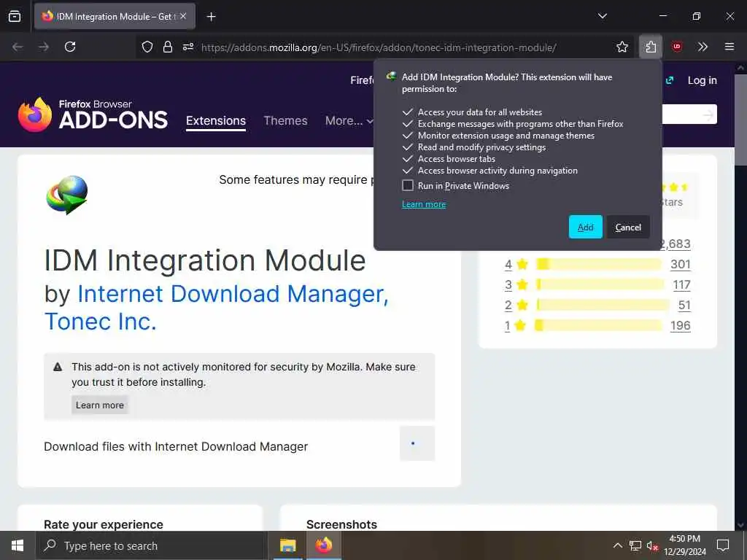The image size is (747, 560).
Task: Click the Firefox Browser ADD-ONS logo
Action: 93,114
